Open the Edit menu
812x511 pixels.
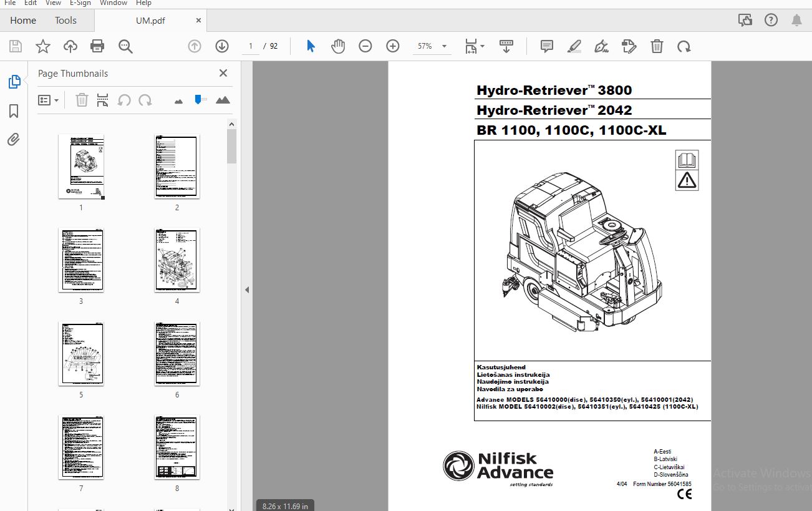(31, 3)
